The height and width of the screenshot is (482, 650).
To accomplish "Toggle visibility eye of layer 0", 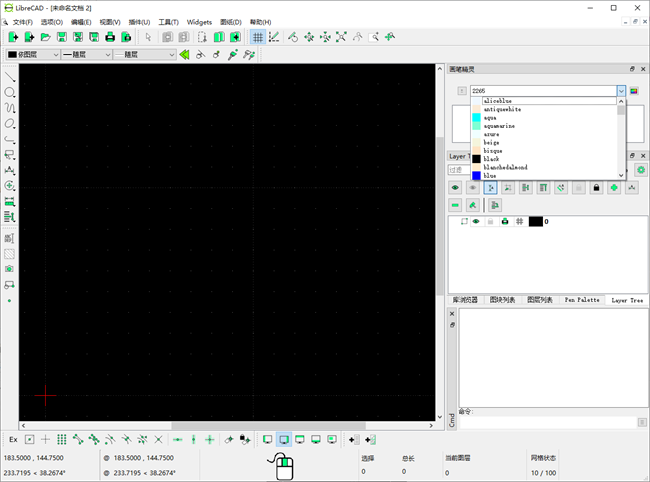I will coord(476,221).
